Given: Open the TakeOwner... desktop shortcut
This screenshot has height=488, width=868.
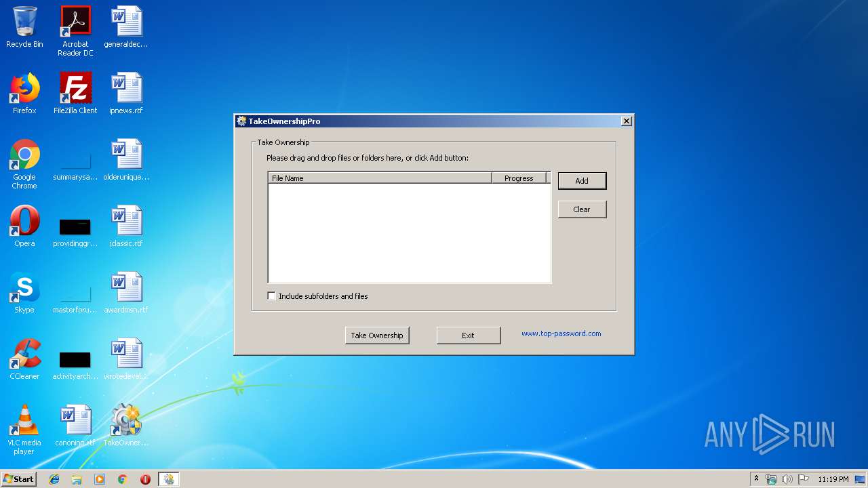Looking at the screenshot, I should pyautogui.click(x=126, y=426).
